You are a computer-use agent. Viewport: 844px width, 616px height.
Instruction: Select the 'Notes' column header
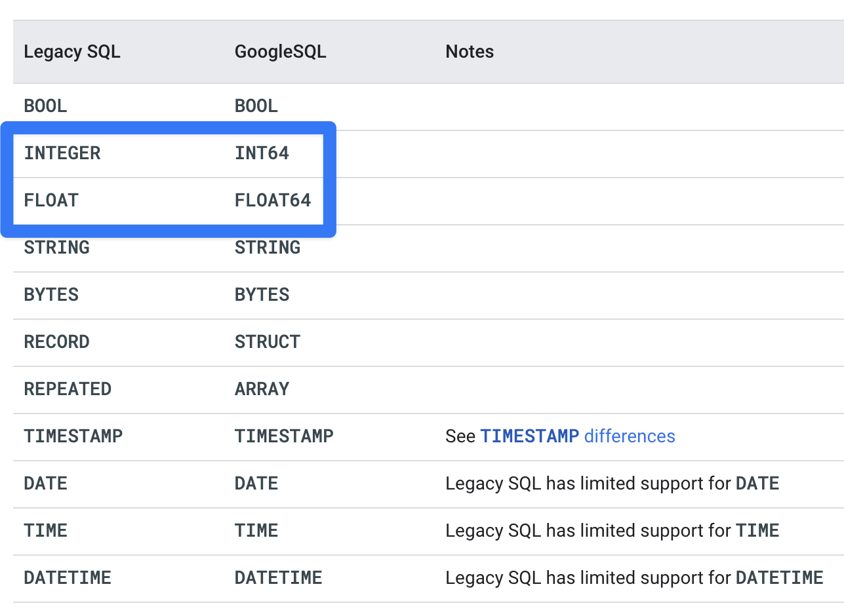(470, 52)
